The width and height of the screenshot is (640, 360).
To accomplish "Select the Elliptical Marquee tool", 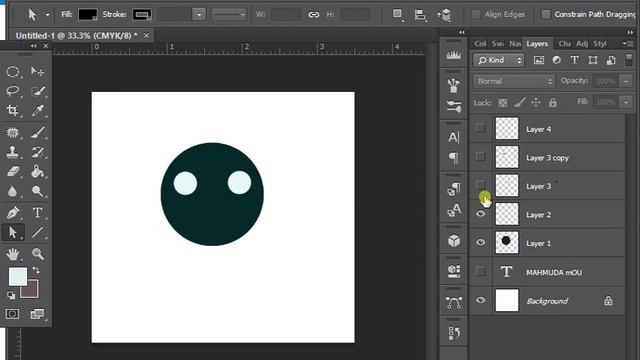I will pos(13,72).
